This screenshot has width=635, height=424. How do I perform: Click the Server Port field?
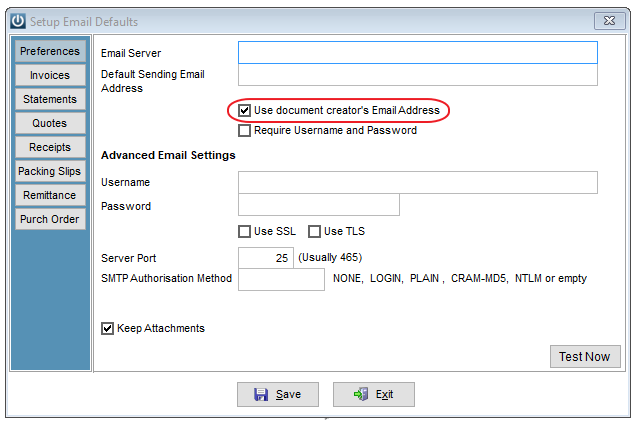(x=266, y=258)
